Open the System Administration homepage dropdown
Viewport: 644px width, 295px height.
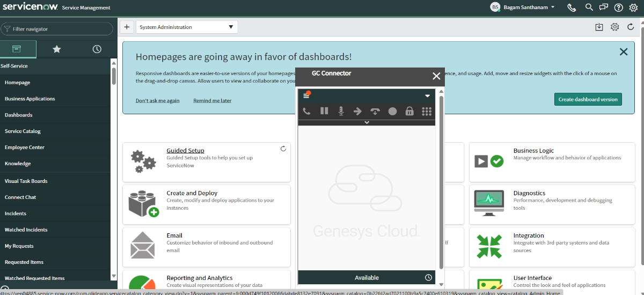point(187,27)
